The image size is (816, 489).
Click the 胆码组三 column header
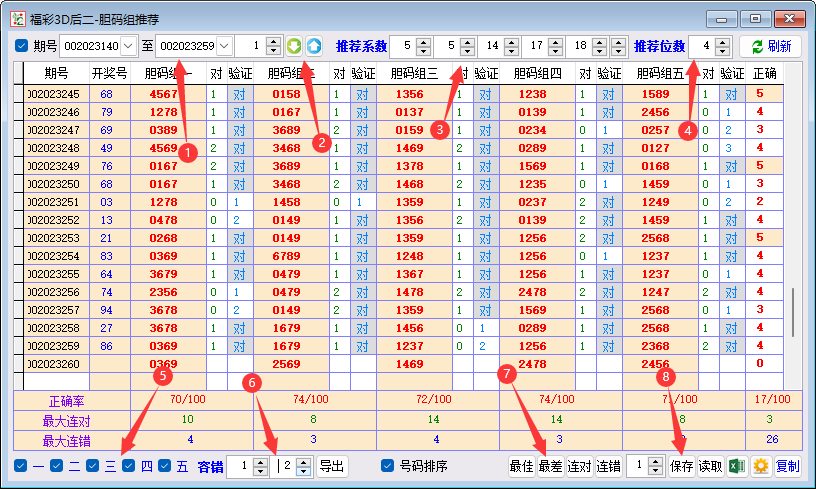(414, 73)
